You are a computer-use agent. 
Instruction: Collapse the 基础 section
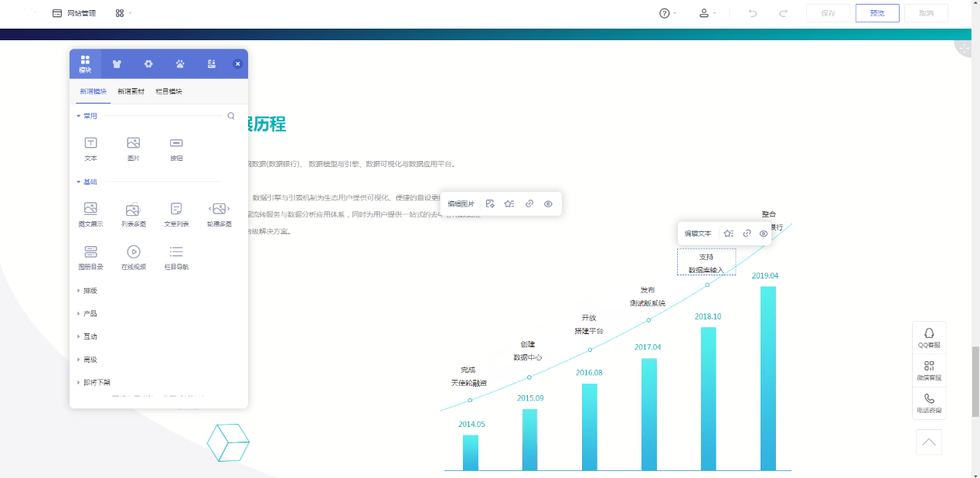(x=87, y=182)
